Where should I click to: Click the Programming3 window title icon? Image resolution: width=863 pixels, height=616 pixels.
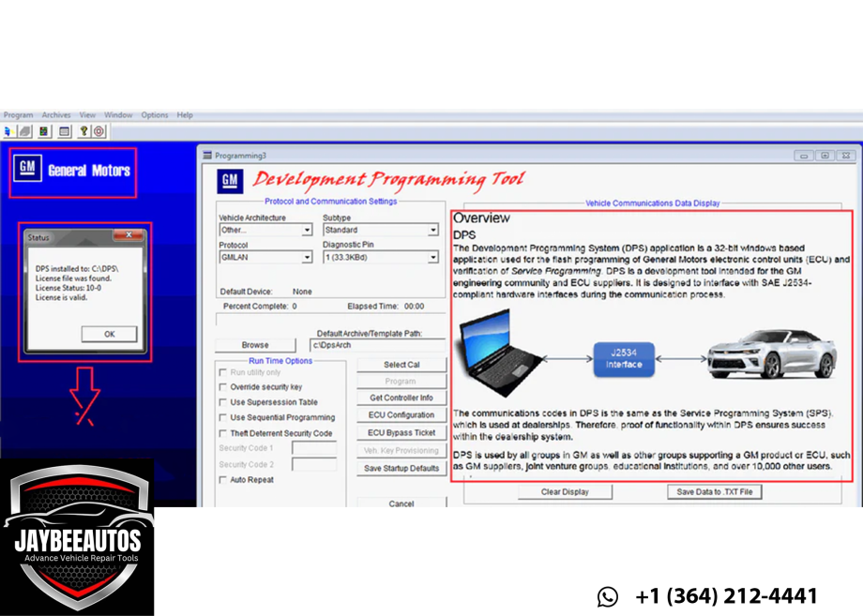click(207, 156)
